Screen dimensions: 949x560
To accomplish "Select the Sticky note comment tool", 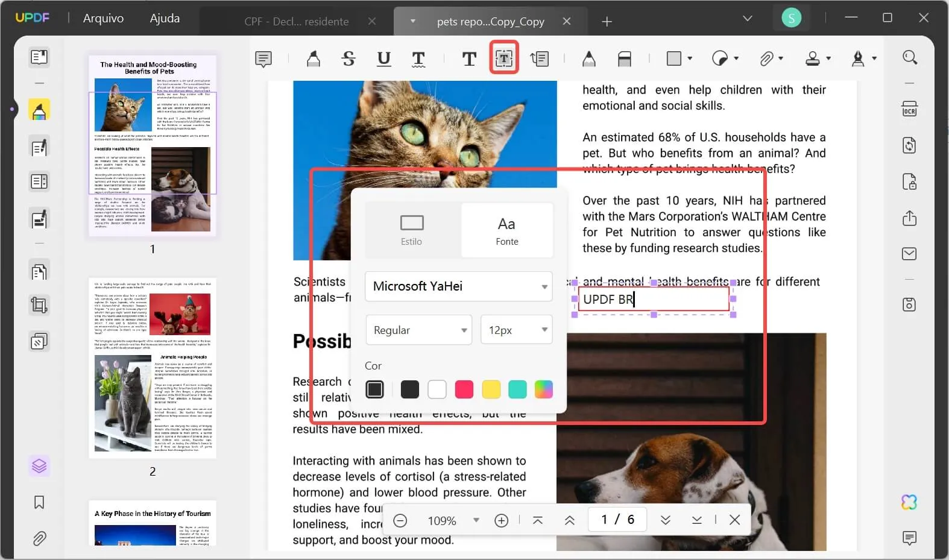I will tap(263, 58).
